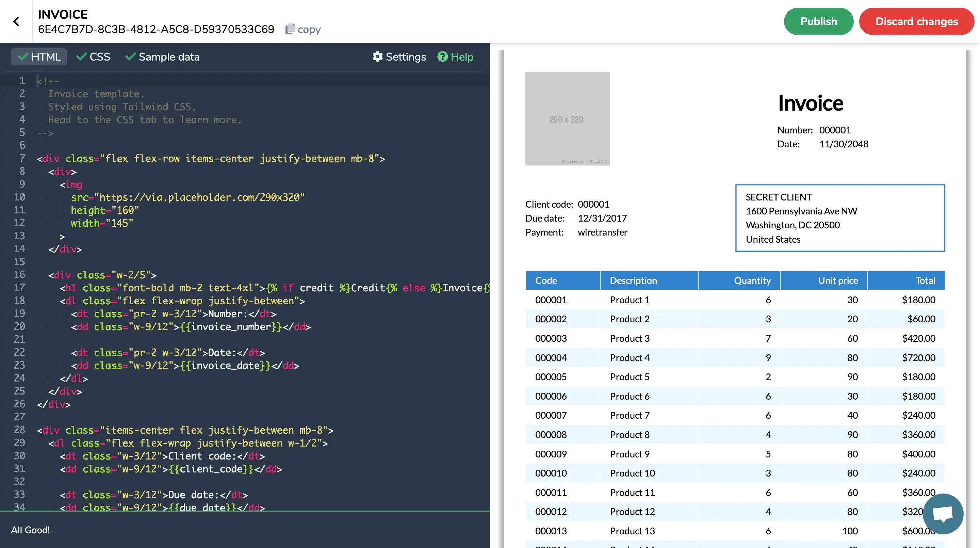Select the HTML tab
The width and height of the screenshot is (980, 548).
[x=45, y=57]
